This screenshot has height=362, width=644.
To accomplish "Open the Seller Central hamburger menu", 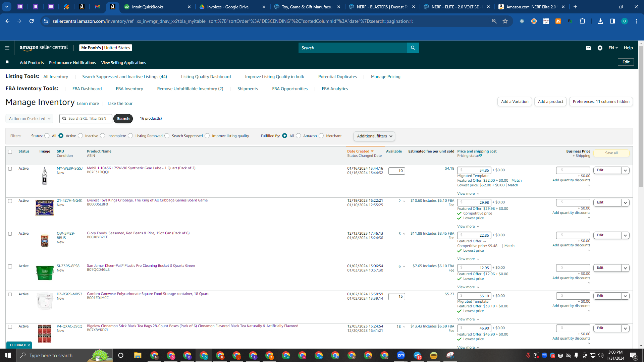I will pyautogui.click(x=7, y=48).
